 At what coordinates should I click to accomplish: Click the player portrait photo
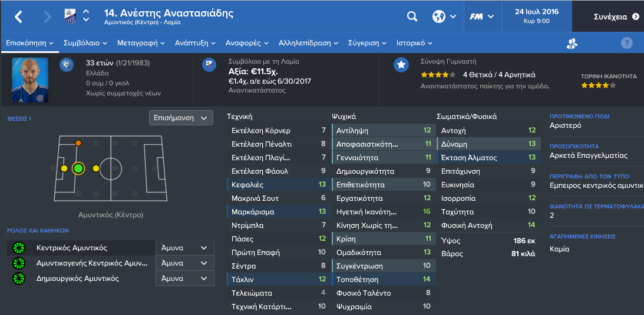pyautogui.click(x=30, y=81)
